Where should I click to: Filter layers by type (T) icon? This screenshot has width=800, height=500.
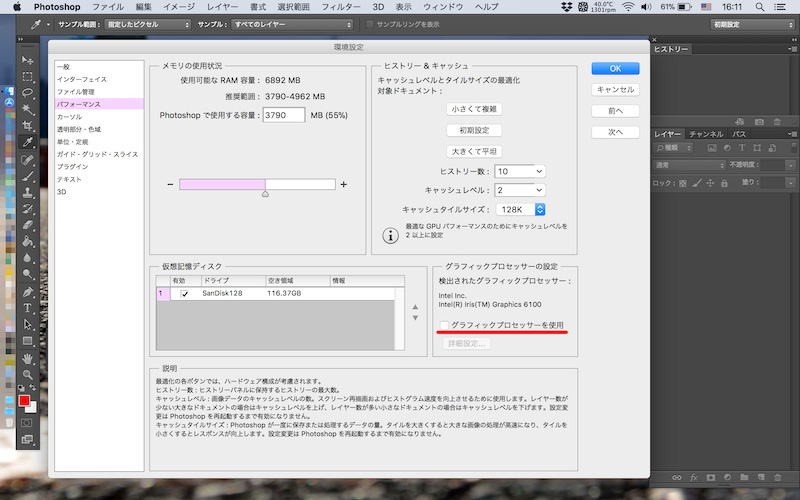tap(742, 148)
